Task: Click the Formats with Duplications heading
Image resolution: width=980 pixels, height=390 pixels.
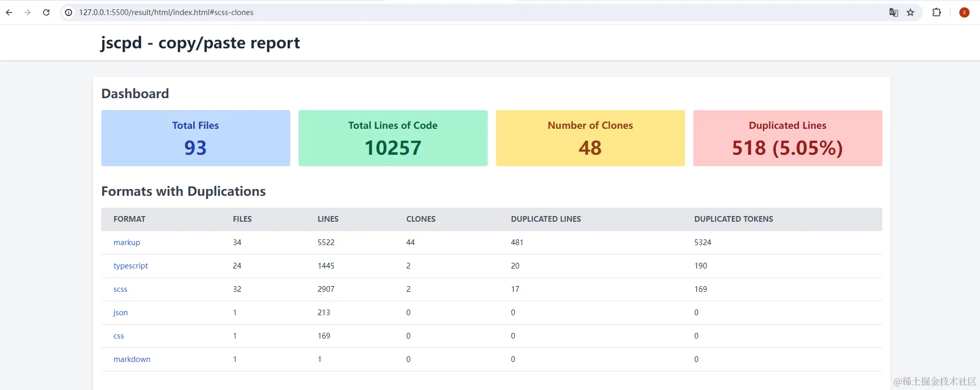Action: click(x=183, y=191)
